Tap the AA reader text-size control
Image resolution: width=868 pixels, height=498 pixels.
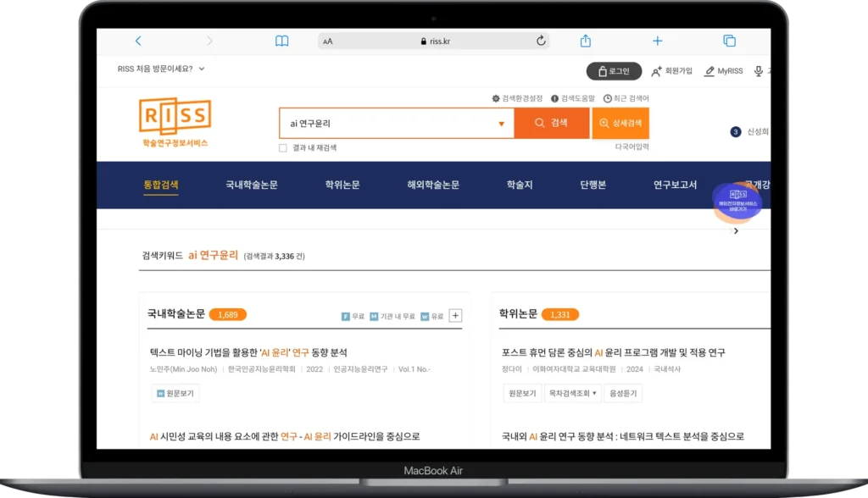tap(328, 41)
